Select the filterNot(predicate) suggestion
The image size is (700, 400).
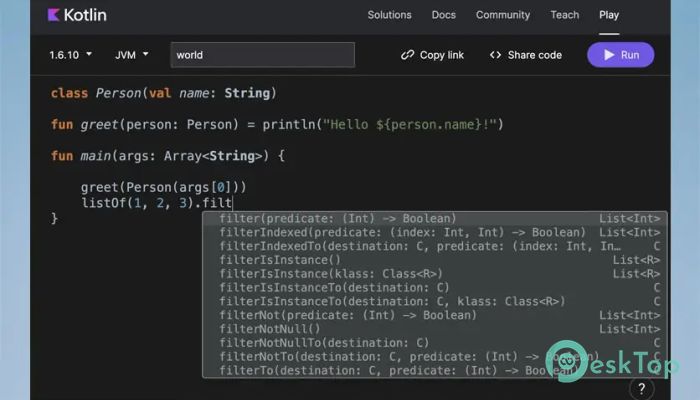point(435,315)
